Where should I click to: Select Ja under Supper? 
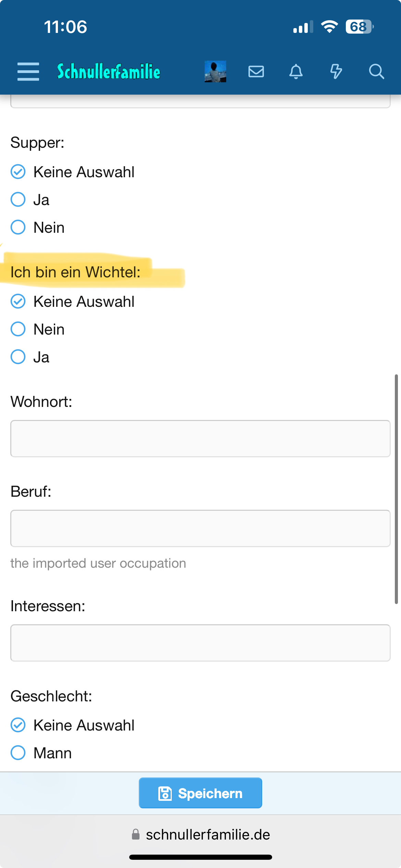click(x=18, y=200)
